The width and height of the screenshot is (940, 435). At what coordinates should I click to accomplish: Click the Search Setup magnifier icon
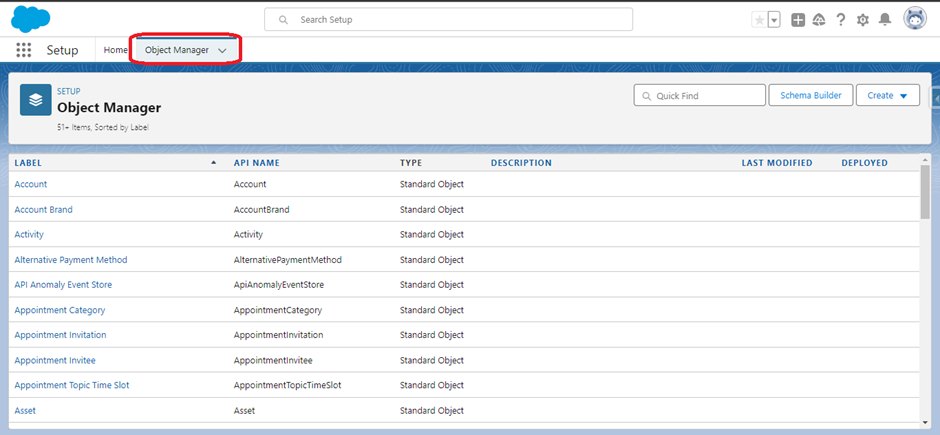(284, 20)
